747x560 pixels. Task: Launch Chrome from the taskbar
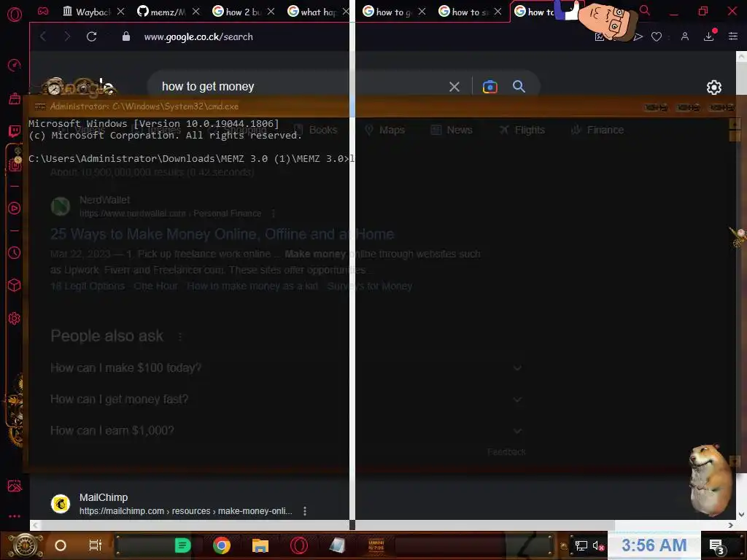coord(222,545)
